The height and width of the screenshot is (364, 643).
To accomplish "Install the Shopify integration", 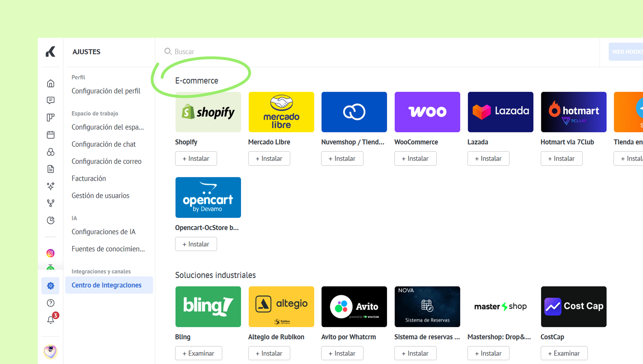I will coord(196,159).
